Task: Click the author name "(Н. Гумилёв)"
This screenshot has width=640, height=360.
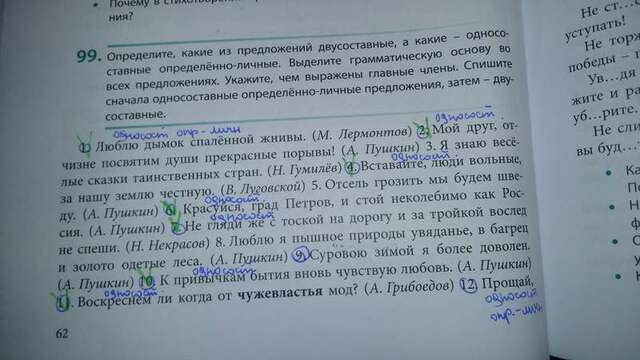Action: click(304, 170)
